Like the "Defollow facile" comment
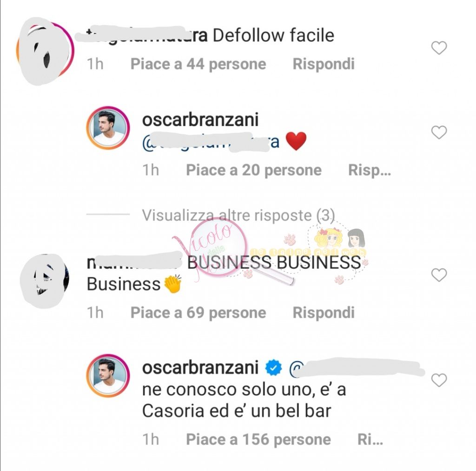Image resolution: width=476 pixels, height=471 pixels. [x=439, y=48]
